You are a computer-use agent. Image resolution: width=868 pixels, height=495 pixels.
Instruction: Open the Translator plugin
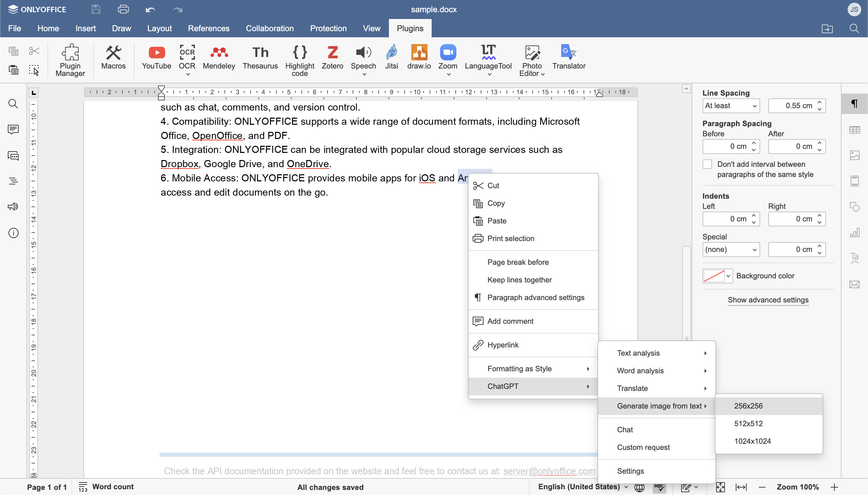pyautogui.click(x=569, y=57)
